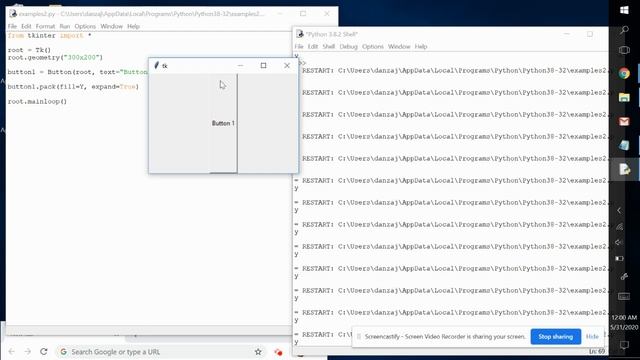Maximize the Python Shell window
Image resolution: width=640 pixels, height=360 pixels.
pos(590,34)
